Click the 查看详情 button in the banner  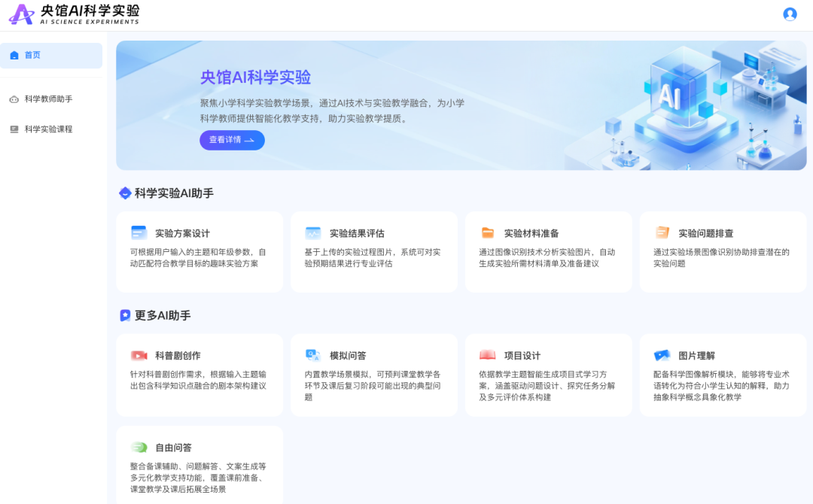tap(231, 140)
